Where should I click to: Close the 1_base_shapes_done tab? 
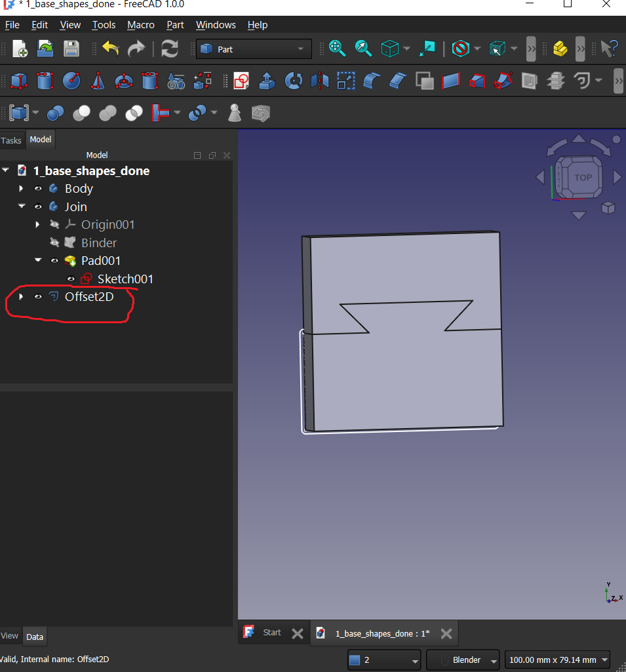coord(446,633)
